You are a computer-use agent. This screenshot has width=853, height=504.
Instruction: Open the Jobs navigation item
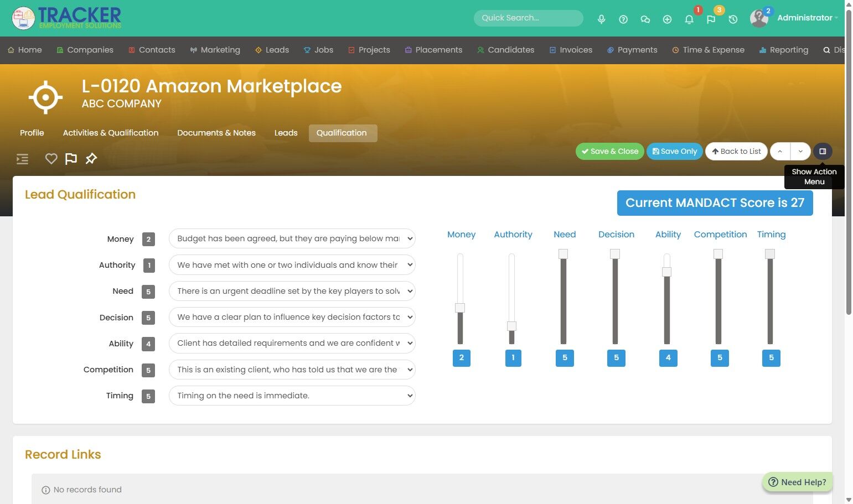pyautogui.click(x=318, y=50)
